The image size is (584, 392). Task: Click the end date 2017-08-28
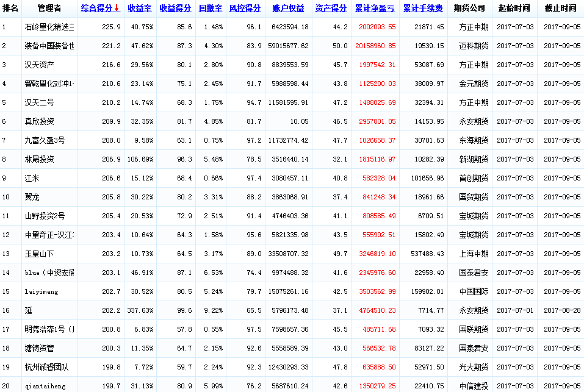pyautogui.click(x=562, y=310)
